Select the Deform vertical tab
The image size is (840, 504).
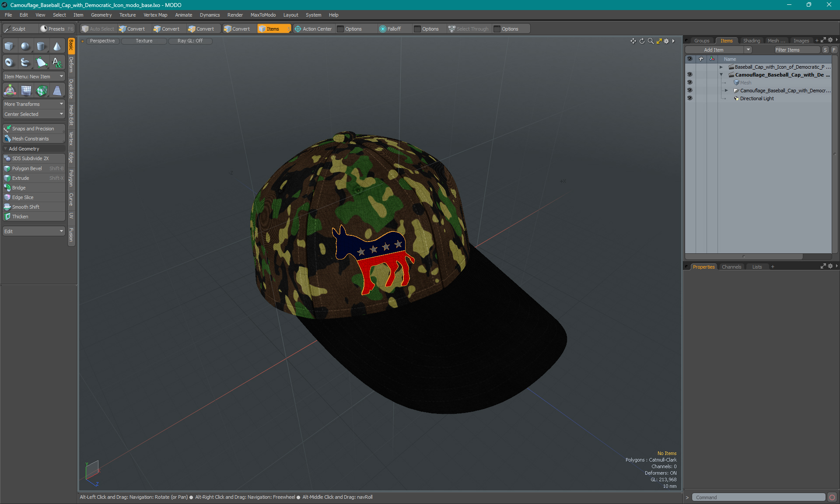[x=71, y=65]
